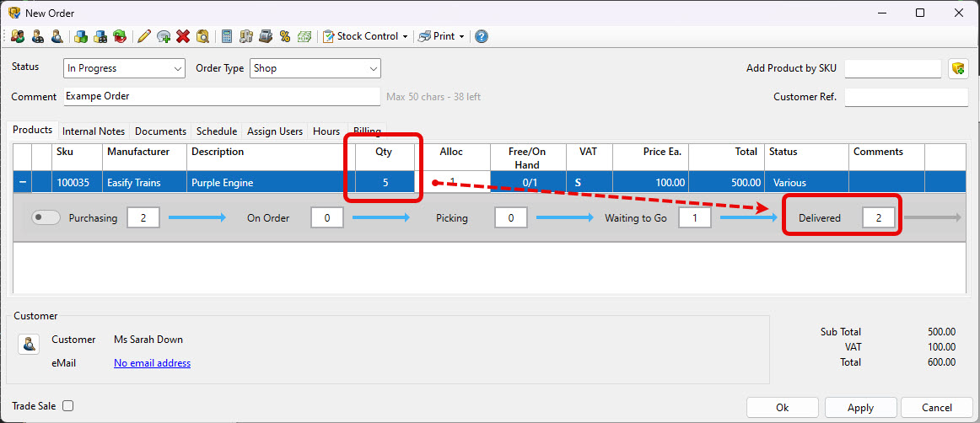This screenshot has width=980, height=423.
Task: Click the cash register icon in toolbar
Action: [x=266, y=36]
